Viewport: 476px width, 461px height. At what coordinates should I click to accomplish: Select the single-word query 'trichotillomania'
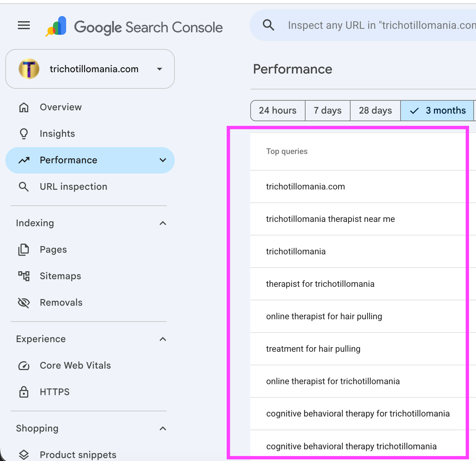coord(296,251)
